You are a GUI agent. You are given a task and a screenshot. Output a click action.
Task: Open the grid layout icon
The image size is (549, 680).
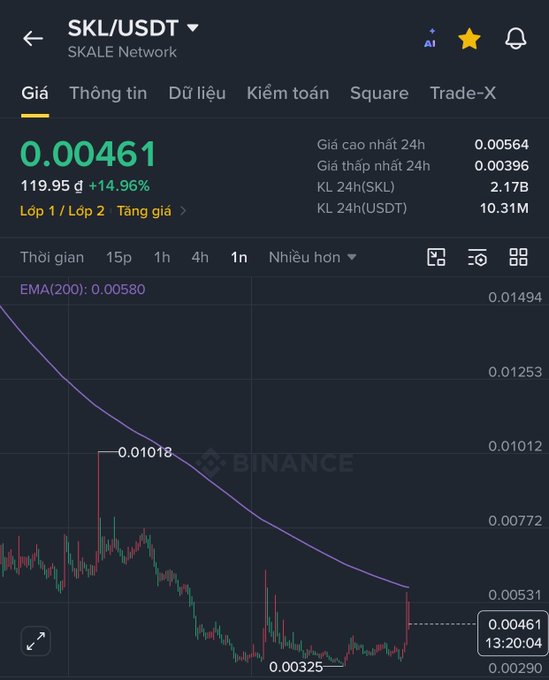pyautogui.click(x=518, y=257)
